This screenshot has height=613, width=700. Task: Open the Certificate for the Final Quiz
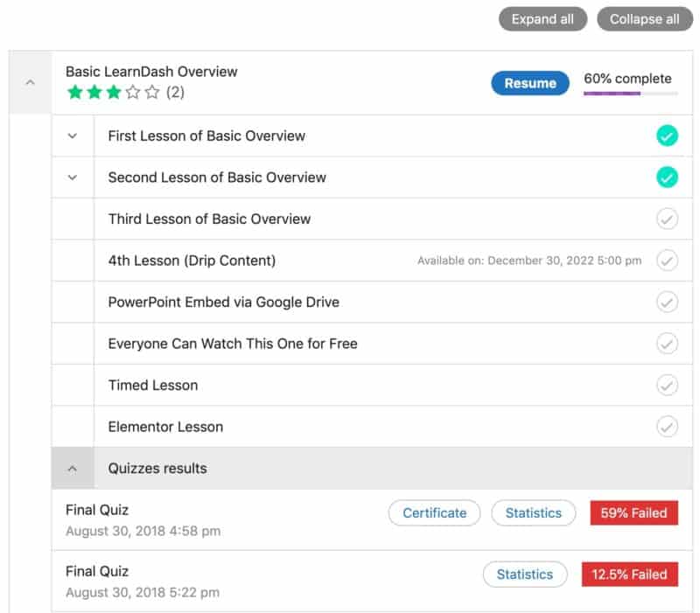point(434,513)
